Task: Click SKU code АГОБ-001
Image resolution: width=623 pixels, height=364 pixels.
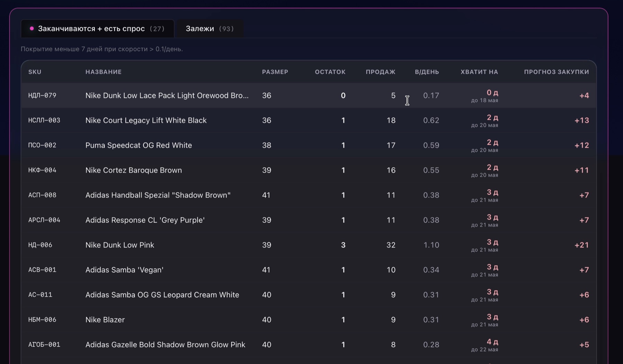Action: pyautogui.click(x=44, y=344)
